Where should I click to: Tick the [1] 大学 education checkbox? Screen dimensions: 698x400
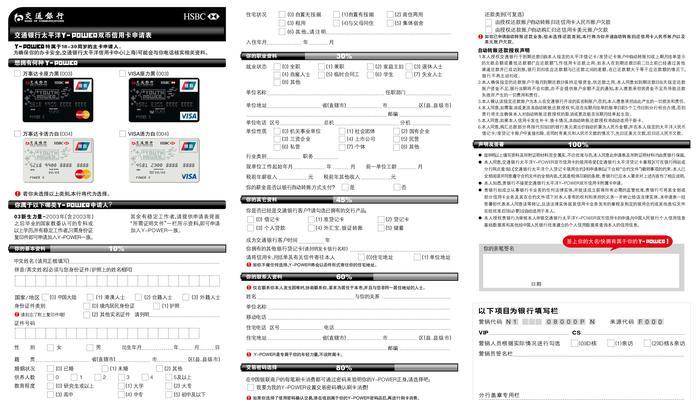pyautogui.click(x=121, y=386)
